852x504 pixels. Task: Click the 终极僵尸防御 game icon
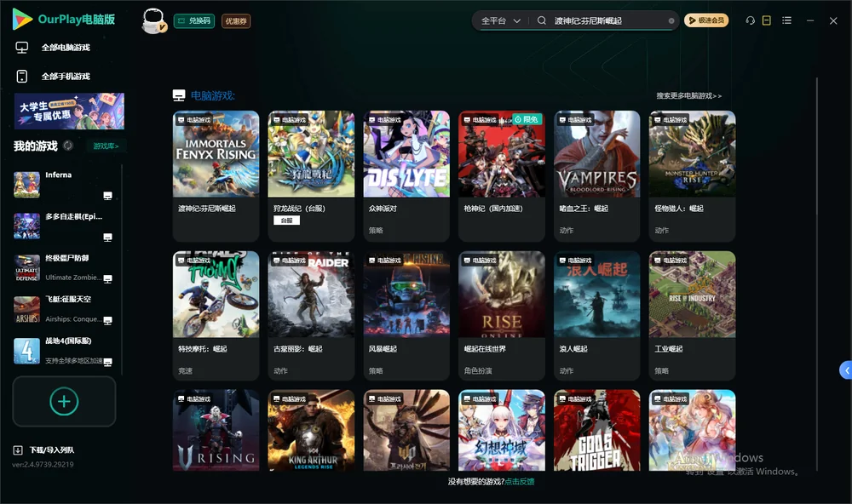(x=26, y=267)
